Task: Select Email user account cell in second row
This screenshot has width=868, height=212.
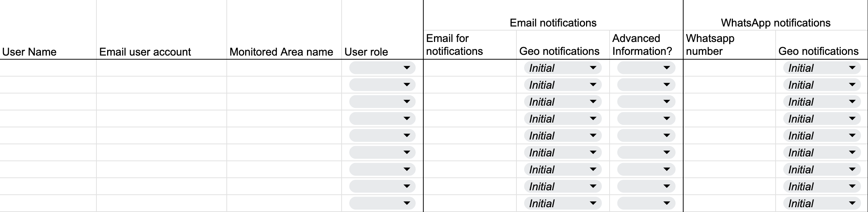Action: click(161, 85)
